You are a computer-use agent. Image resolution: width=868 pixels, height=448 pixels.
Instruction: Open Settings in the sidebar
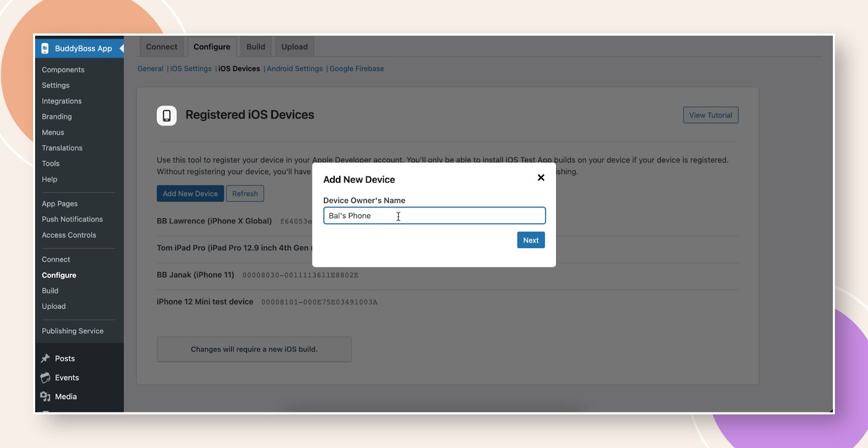tap(55, 85)
